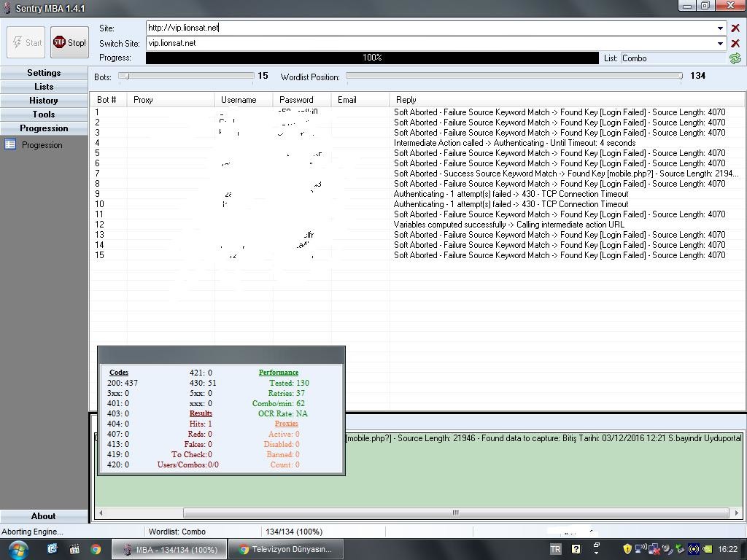Clear the Switch Site field with red X
This screenshot has height=560, width=747.
[x=735, y=43]
